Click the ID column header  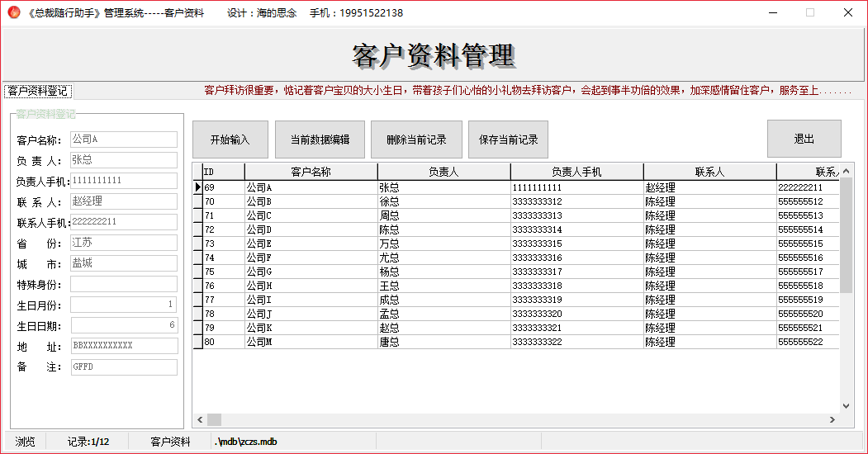point(224,172)
